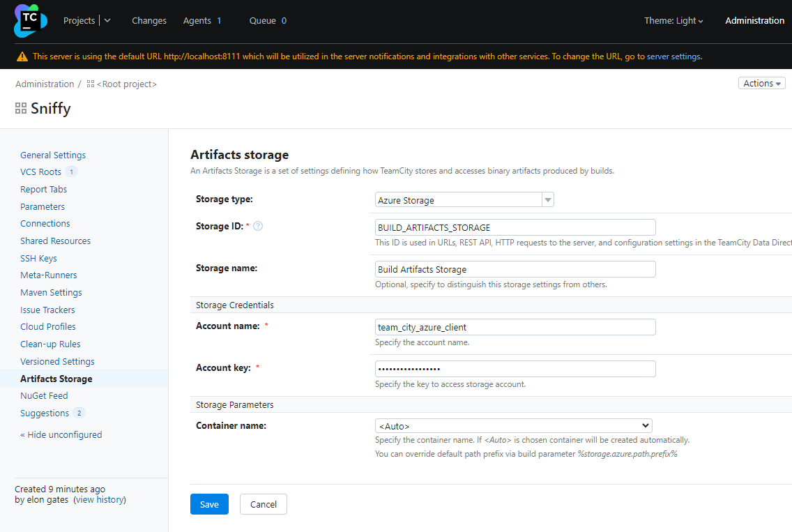The height and width of the screenshot is (532, 792).
Task: Click the orange warning triangle icon
Action: (22, 56)
